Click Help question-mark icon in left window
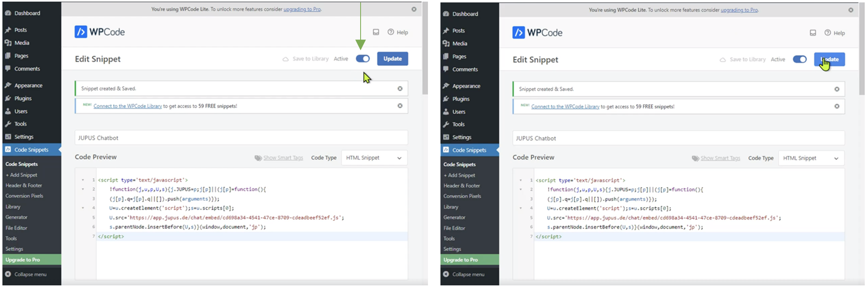868x287 pixels. click(x=390, y=32)
